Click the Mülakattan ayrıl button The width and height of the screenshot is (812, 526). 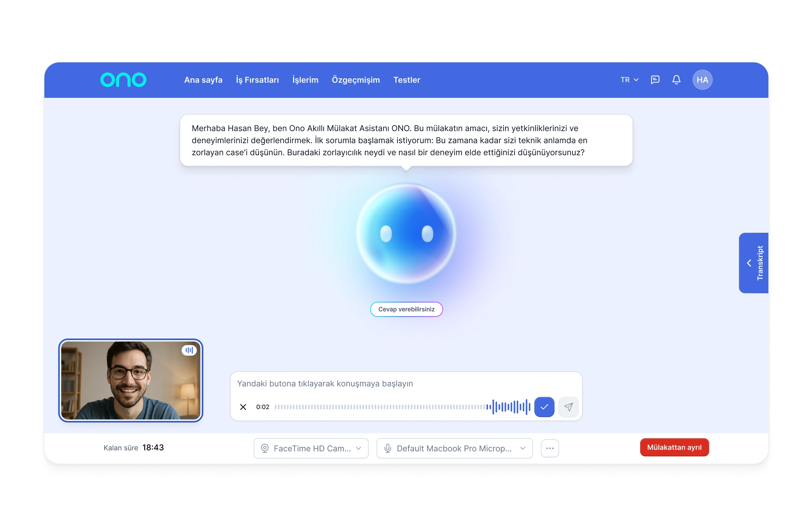(674, 447)
